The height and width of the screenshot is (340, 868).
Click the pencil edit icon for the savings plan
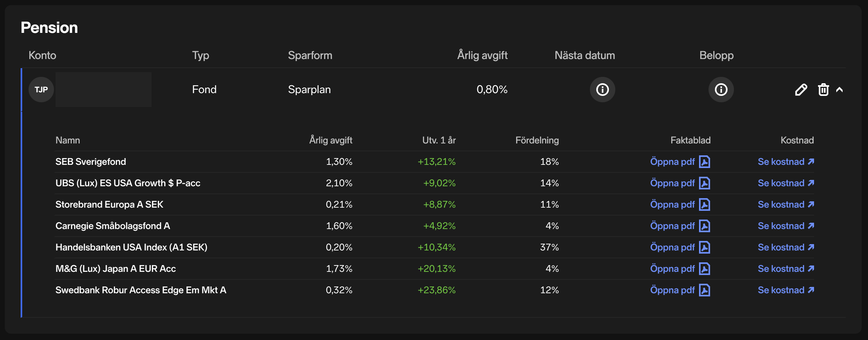[801, 90]
